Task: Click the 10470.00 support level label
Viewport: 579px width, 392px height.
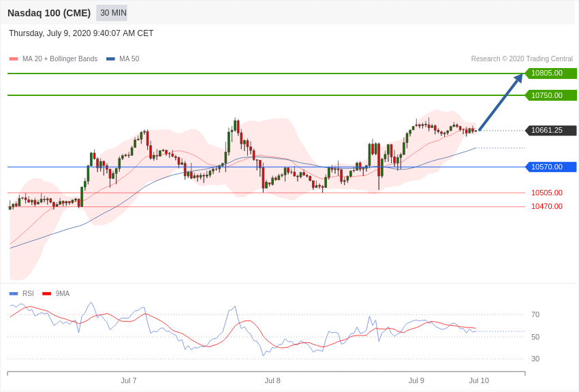Action: pos(547,206)
